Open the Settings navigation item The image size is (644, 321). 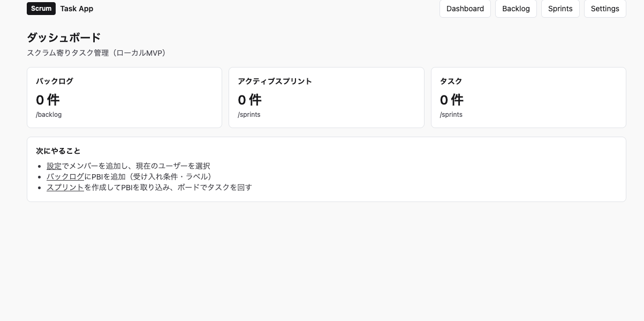pos(605,9)
